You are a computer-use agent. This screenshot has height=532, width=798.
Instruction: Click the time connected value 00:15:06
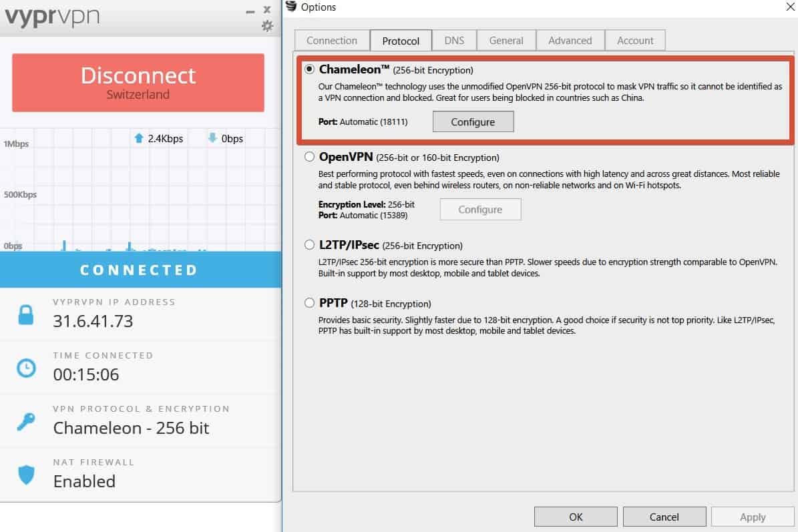86,374
